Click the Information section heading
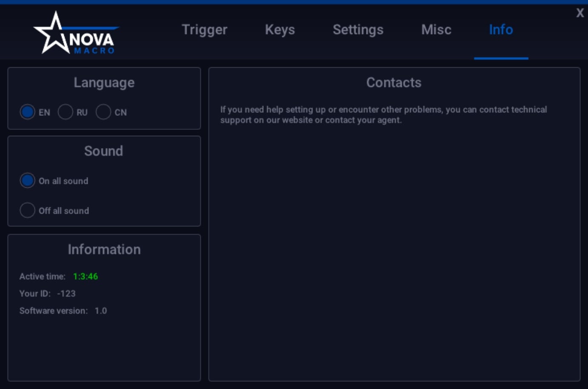Image resolution: width=588 pixels, height=389 pixels. tap(104, 249)
